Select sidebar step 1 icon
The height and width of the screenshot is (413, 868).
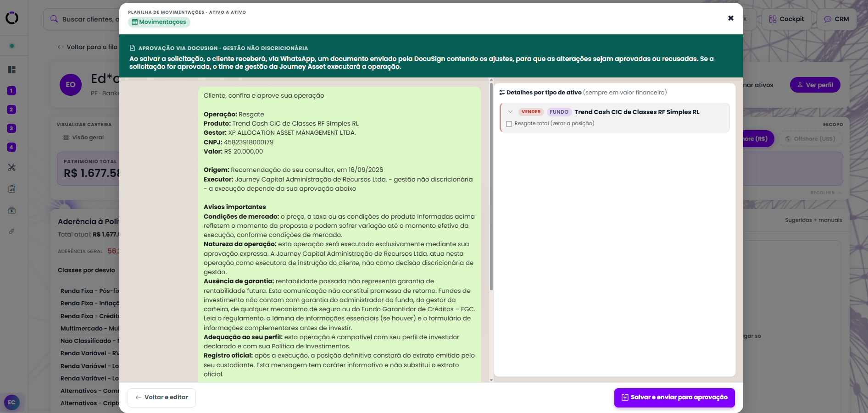pyautogui.click(x=12, y=91)
